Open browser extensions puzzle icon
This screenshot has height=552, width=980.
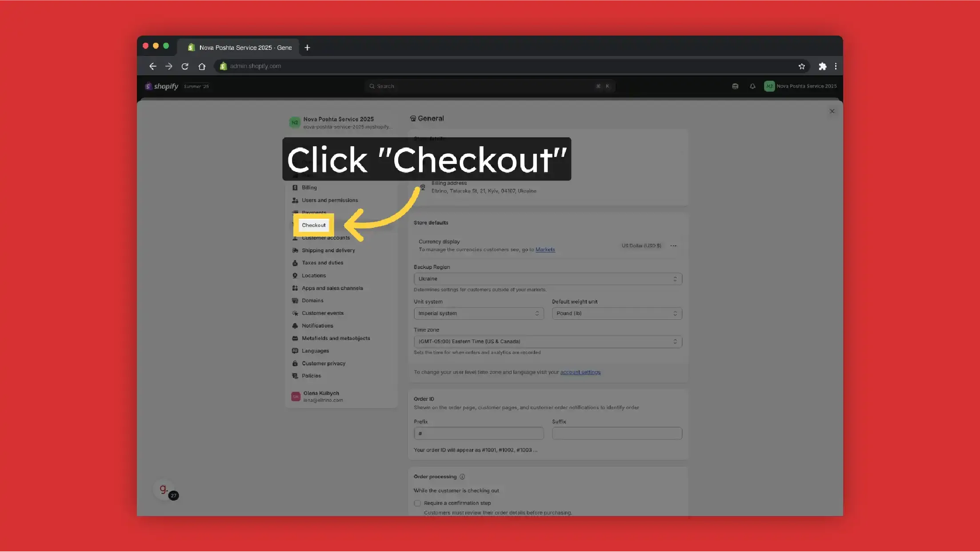[x=822, y=66]
